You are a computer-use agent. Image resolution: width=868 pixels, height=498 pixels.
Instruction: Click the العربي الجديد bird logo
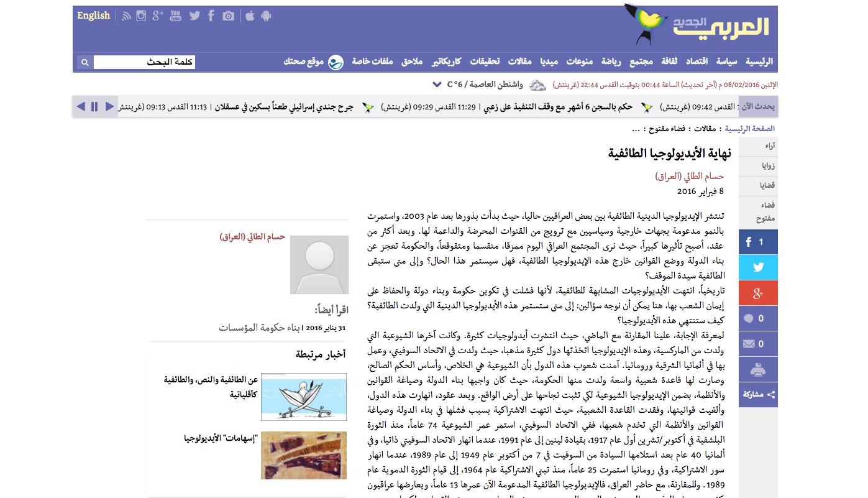pos(697,25)
